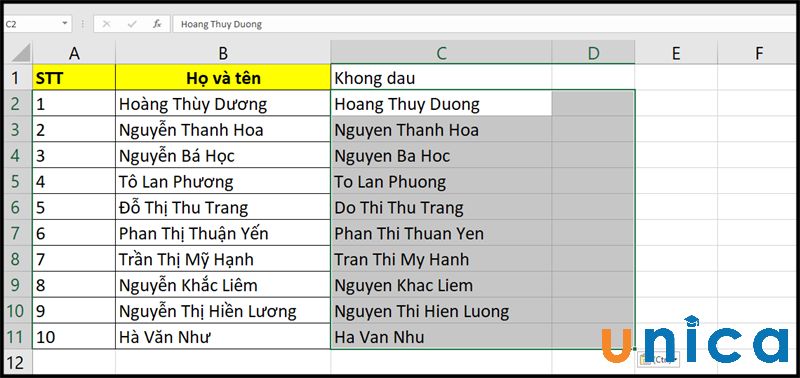Select column E header
This screenshot has height=378, width=800.
[x=676, y=53]
